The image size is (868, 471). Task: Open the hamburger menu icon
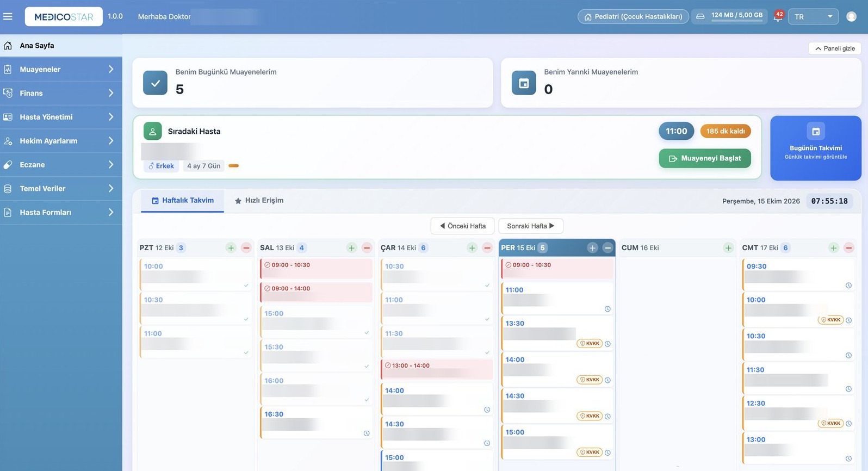click(8, 16)
